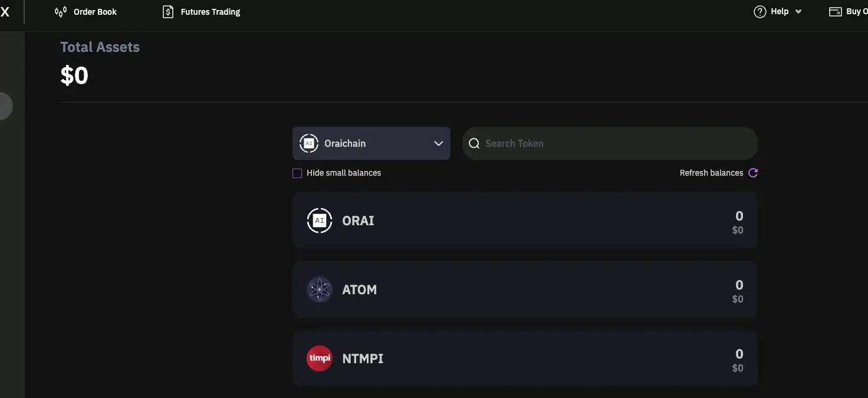This screenshot has height=398, width=868.
Task: Click the wallet icon beside Buy
Action: pyautogui.click(x=835, y=12)
